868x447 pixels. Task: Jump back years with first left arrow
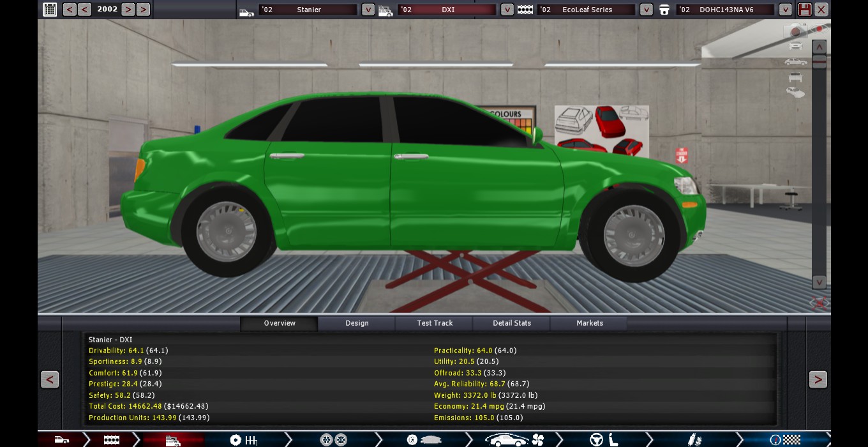tap(69, 10)
